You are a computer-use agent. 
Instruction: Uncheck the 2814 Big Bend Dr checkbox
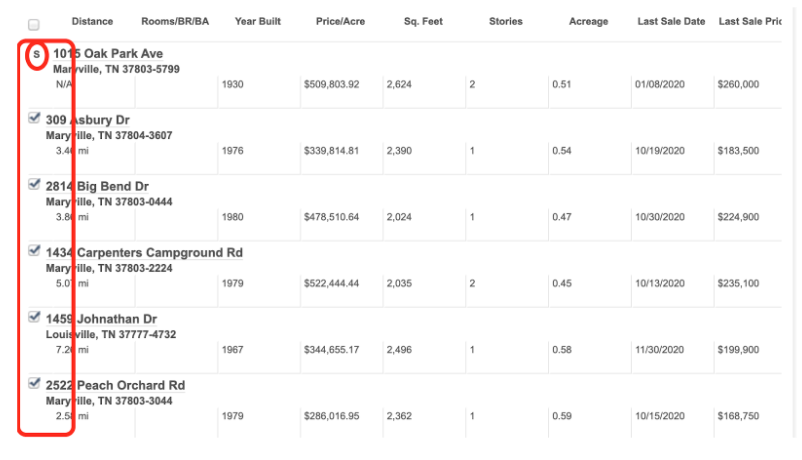click(x=34, y=184)
